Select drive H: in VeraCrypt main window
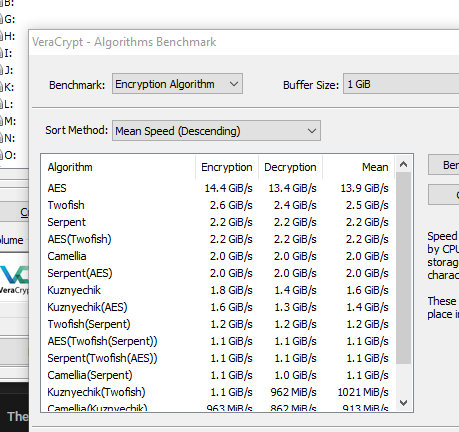 (8, 36)
